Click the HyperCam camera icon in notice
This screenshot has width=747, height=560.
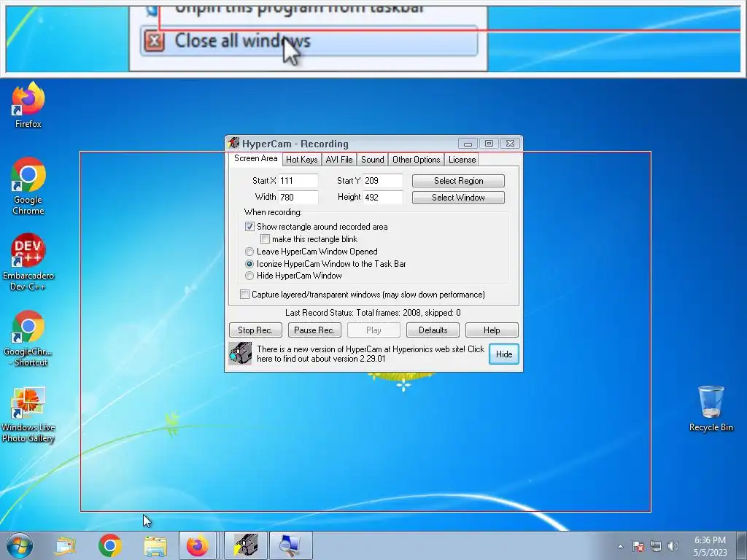[240, 354]
